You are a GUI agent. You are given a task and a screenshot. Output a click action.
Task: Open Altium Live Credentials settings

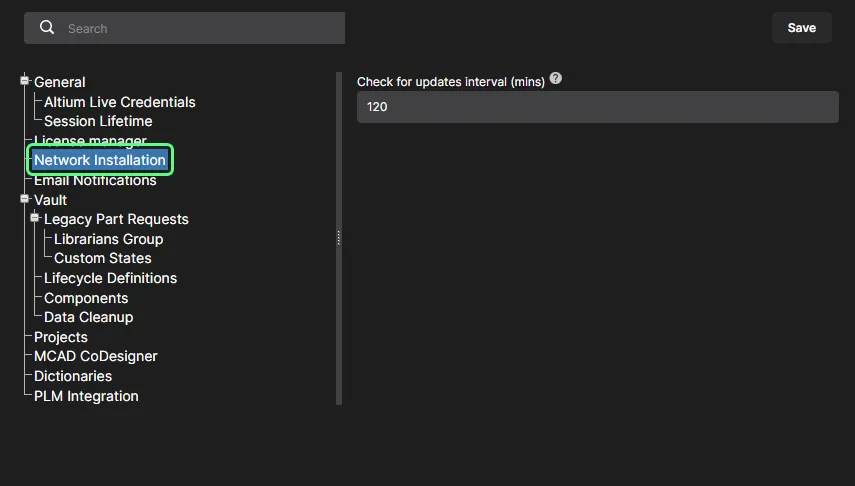(x=119, y=102)
